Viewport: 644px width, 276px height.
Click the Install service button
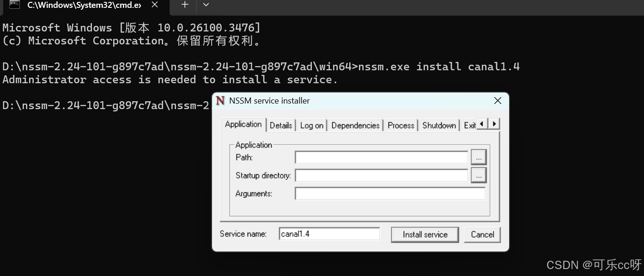click(x=425, y=234)
